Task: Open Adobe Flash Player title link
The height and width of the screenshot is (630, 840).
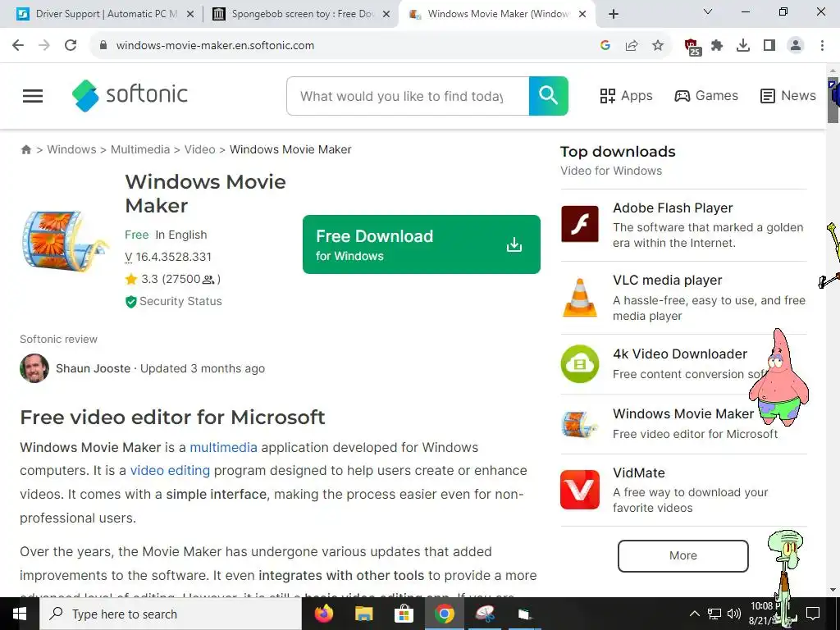Action: (673, 208)
